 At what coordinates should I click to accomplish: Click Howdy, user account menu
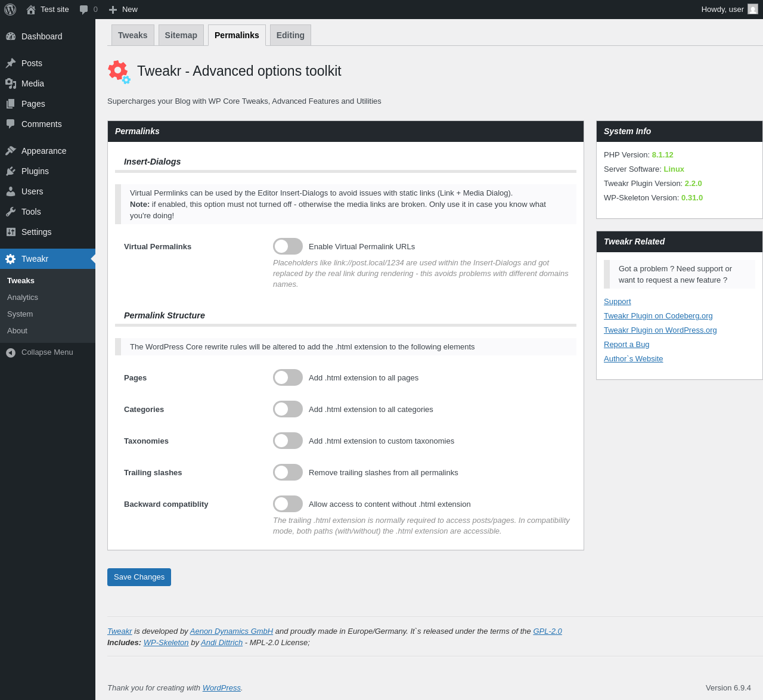[730, 10]
